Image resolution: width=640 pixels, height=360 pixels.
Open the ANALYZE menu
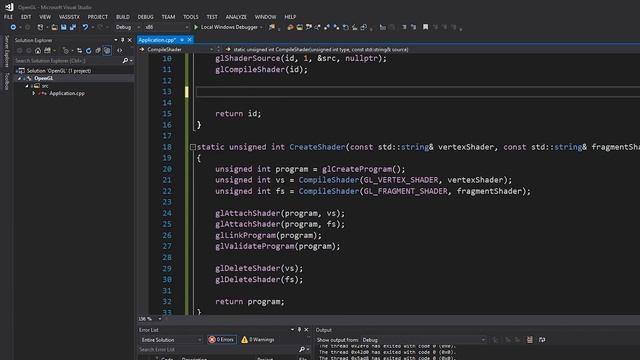[236, 17]
